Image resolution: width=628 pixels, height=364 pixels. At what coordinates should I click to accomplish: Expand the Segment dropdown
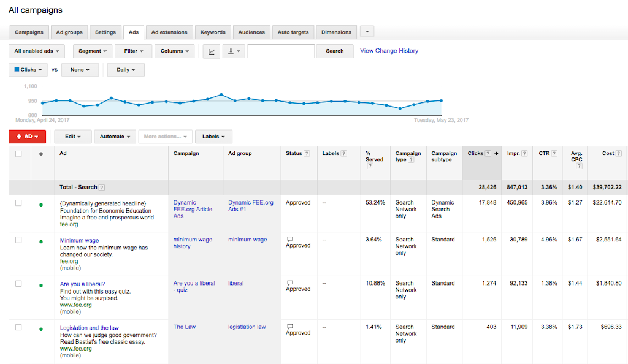[93, 51]
